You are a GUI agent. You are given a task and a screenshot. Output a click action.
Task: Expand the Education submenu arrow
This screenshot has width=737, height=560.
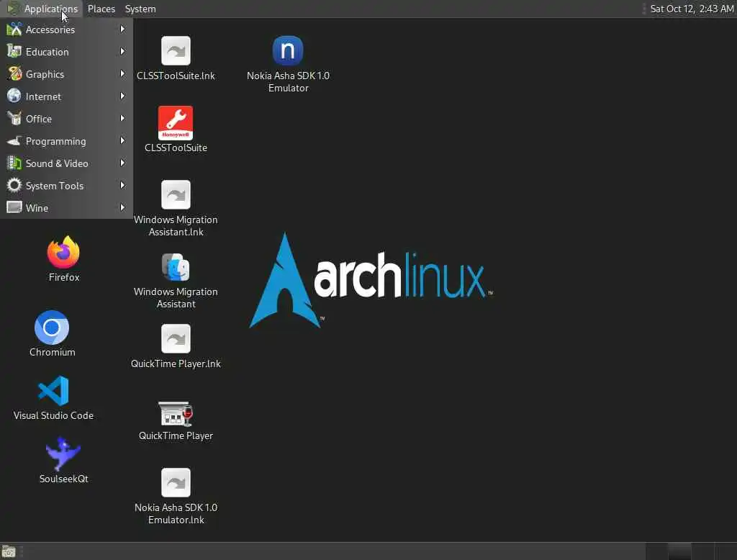(122, 51)
